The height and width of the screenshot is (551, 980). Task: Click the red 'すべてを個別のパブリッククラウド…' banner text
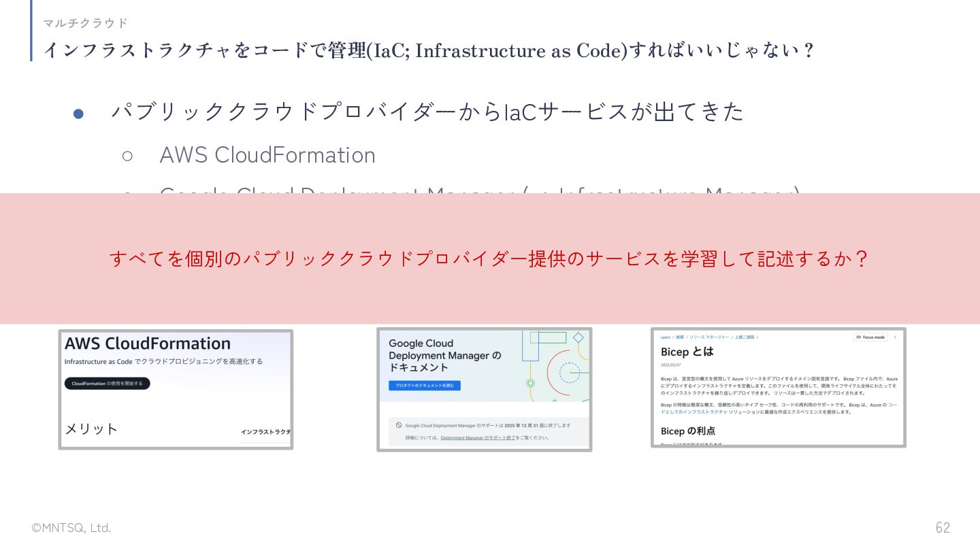489,258
